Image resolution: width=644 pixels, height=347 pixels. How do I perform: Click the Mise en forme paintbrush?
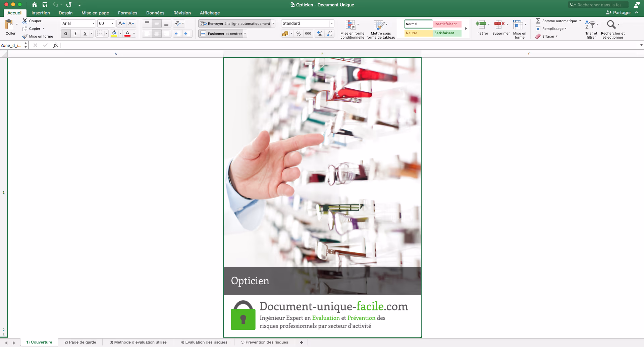[25, 36]
